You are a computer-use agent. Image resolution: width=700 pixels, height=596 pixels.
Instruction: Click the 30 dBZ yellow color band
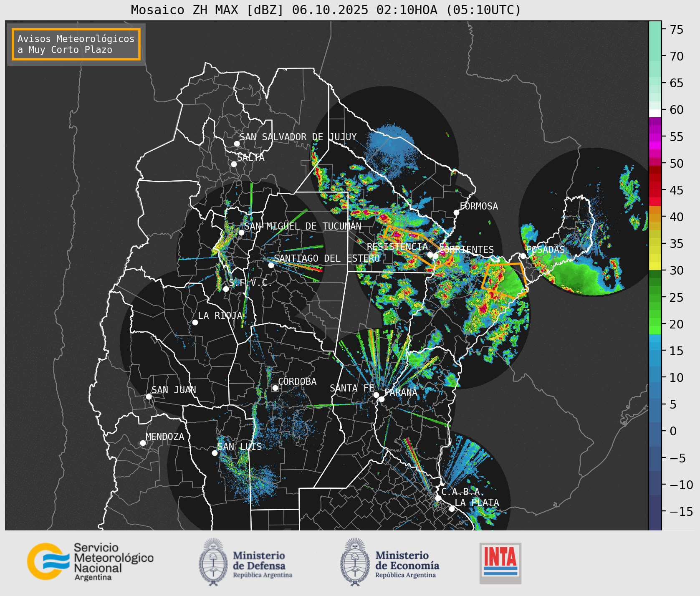pos(655,266)
